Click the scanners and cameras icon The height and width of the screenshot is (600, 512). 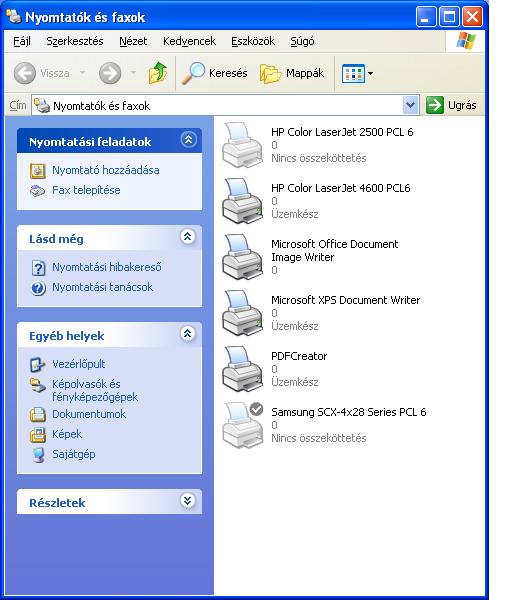click(x=38, y=385)
